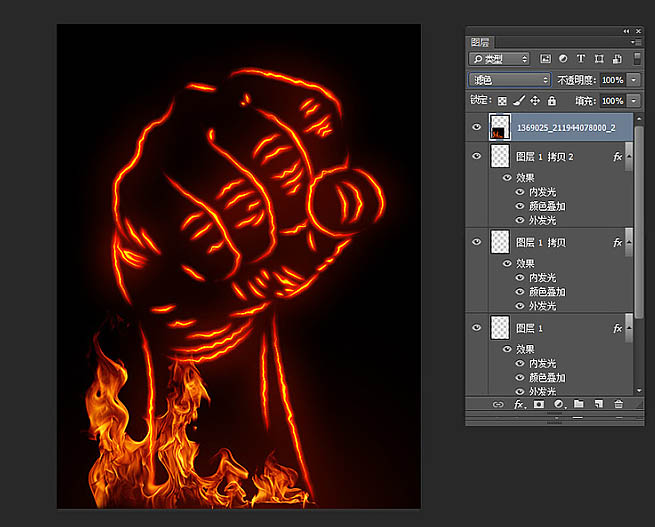Delete layer with trash icon
Screen dimensions: 655x527
pos(619,404)
